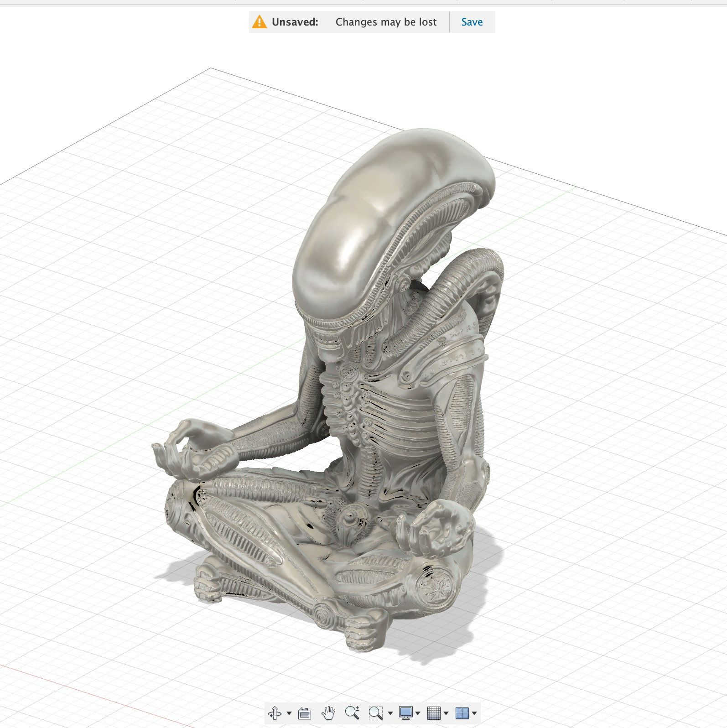Click the Look At icon
Viewport: 727px width, 728px height.
pyautogui.click(x=304, y=712)
